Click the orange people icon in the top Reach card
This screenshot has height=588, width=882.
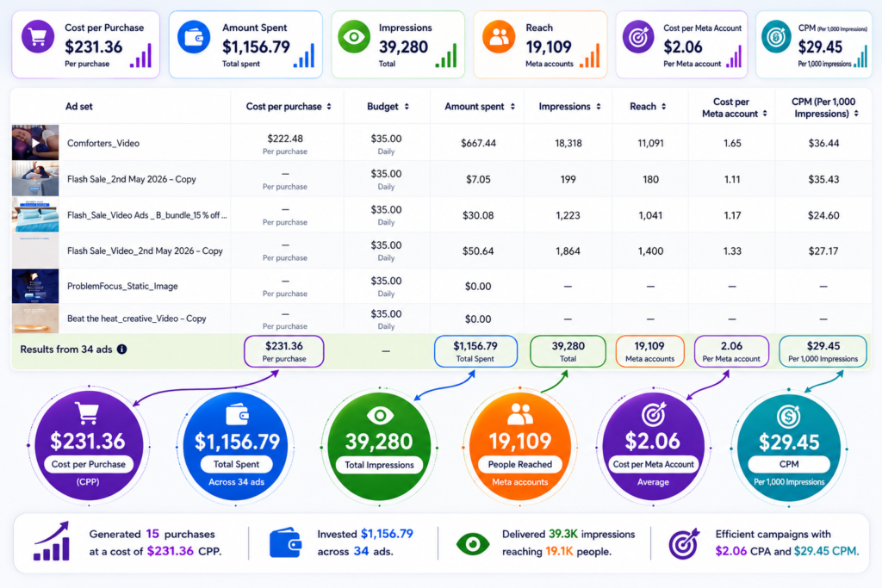(499, 37)
